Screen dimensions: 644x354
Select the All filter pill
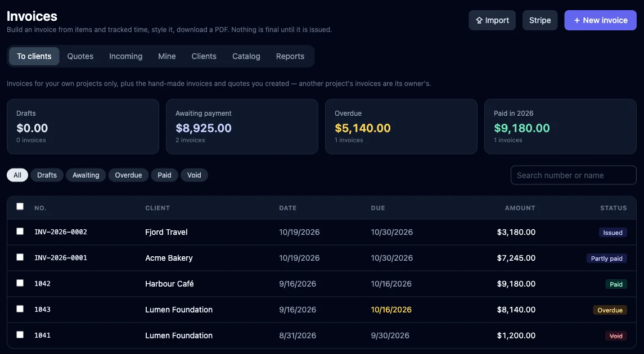tap(17, 175)
